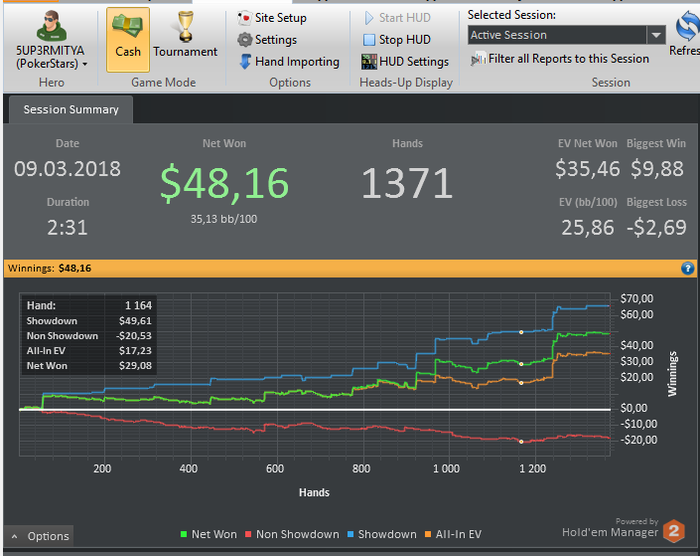Image resolution: width=700 pixels, height=556 pixels.
Task: Click the Start HUD play icon
Action: [369, 18]
